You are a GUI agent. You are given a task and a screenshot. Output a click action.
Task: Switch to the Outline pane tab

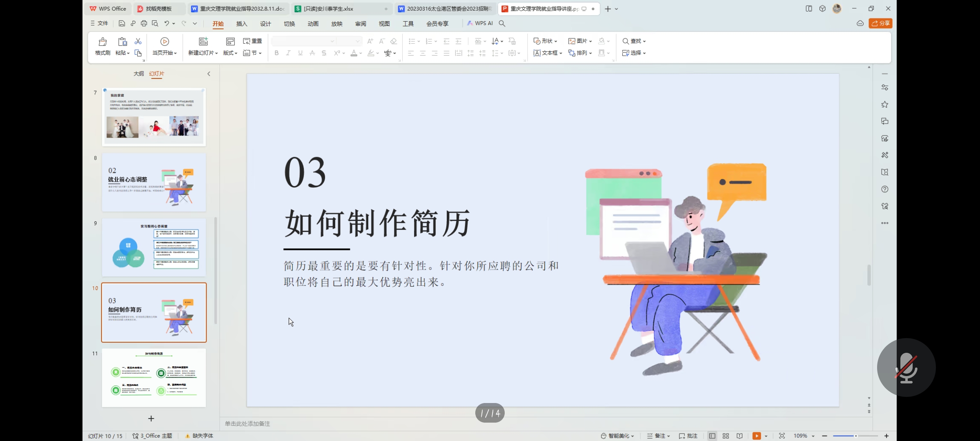coord(138,73)
